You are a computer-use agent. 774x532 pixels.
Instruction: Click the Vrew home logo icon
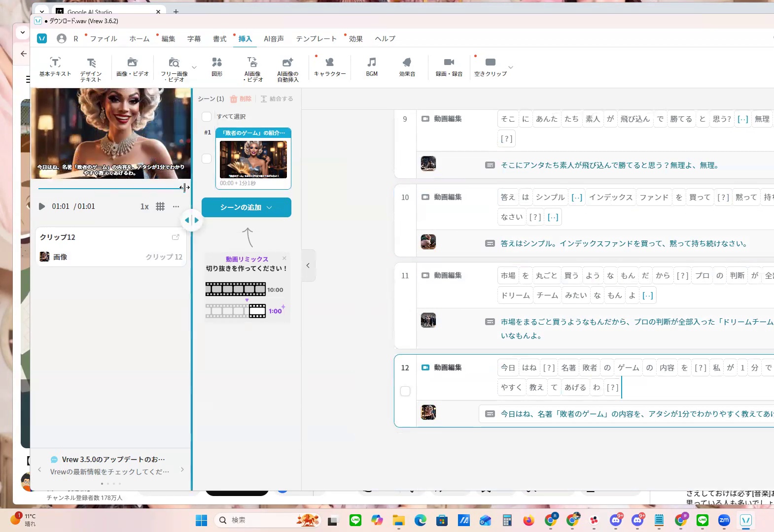tap(42, 38)
